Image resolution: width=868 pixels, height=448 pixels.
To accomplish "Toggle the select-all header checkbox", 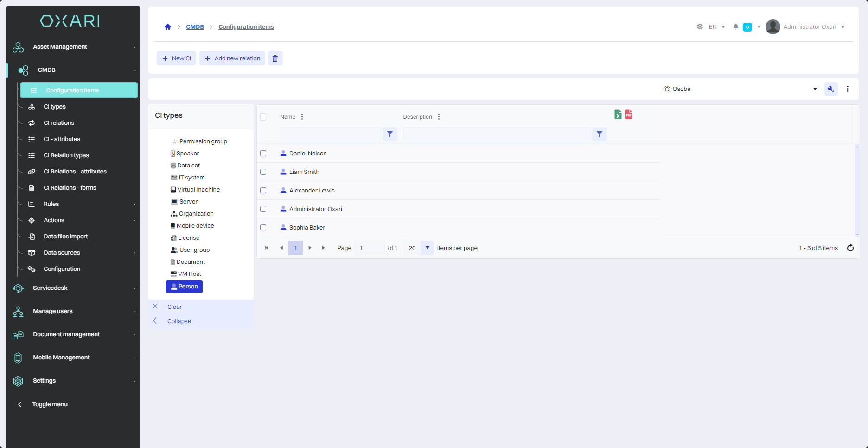I will [x=263, y=117].
